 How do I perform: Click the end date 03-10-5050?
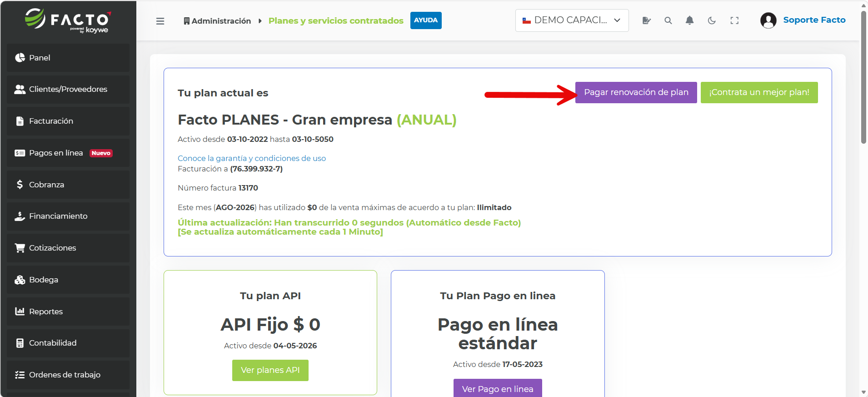[x=313, y=139]
